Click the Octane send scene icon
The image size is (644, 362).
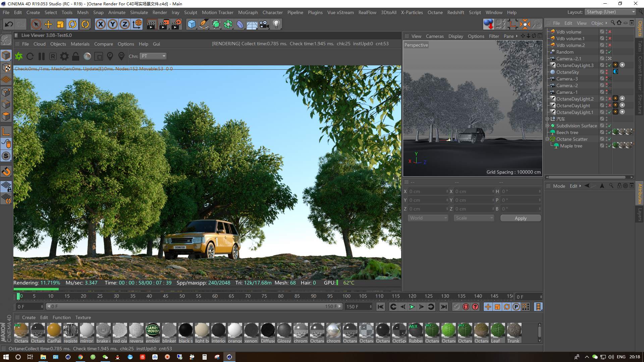19,56
